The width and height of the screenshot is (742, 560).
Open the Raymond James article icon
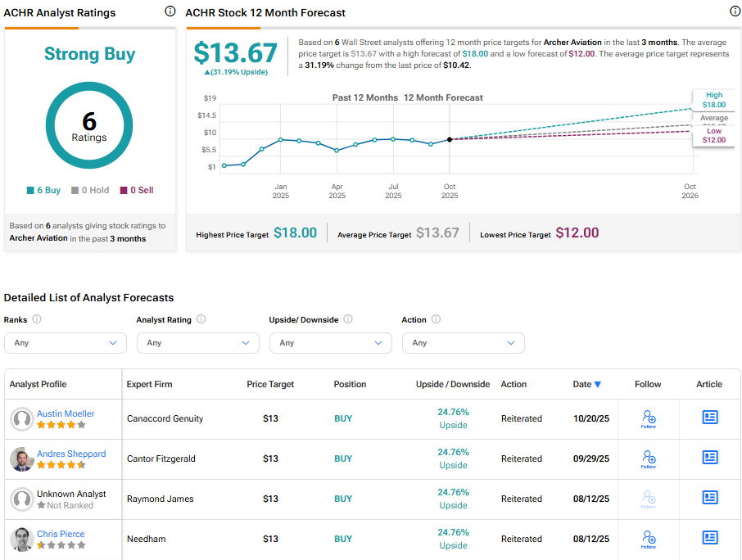coord(710,498)
